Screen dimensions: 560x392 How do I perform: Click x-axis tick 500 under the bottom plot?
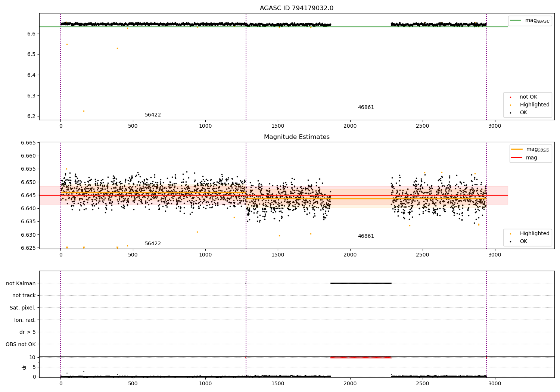(133, 384)
